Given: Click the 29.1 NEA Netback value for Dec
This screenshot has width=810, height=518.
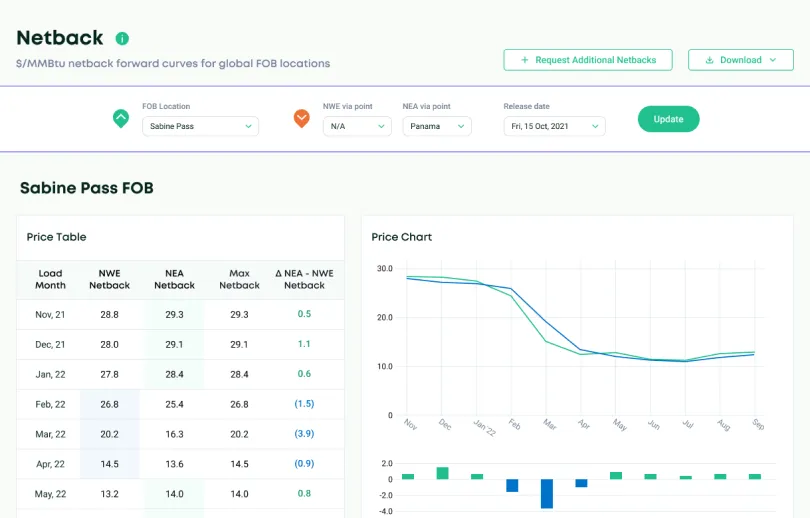Looking at the screenshot, I should [x=175, y=344].
